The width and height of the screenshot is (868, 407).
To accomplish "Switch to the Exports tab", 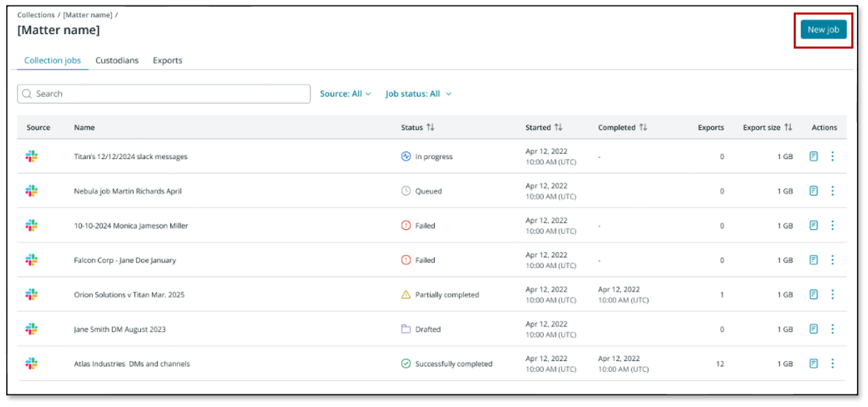I will pyautogui.click(x=167, y=60).
